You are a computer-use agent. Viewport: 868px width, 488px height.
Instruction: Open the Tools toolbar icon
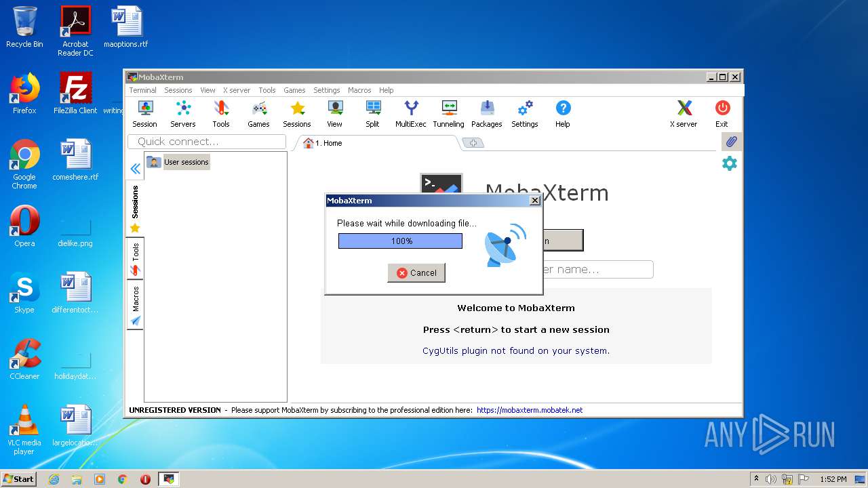[221, 114]
